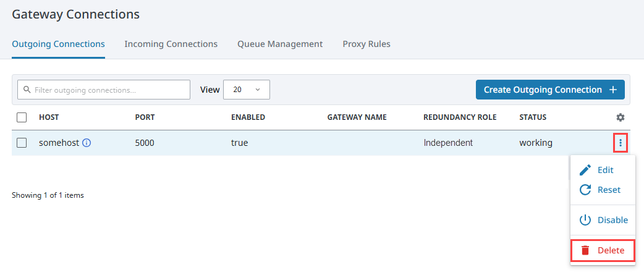The width and height of the screenshot is (644, 275).
Task: Click the search magnifier icon in filter
Action: click(27, 90)
